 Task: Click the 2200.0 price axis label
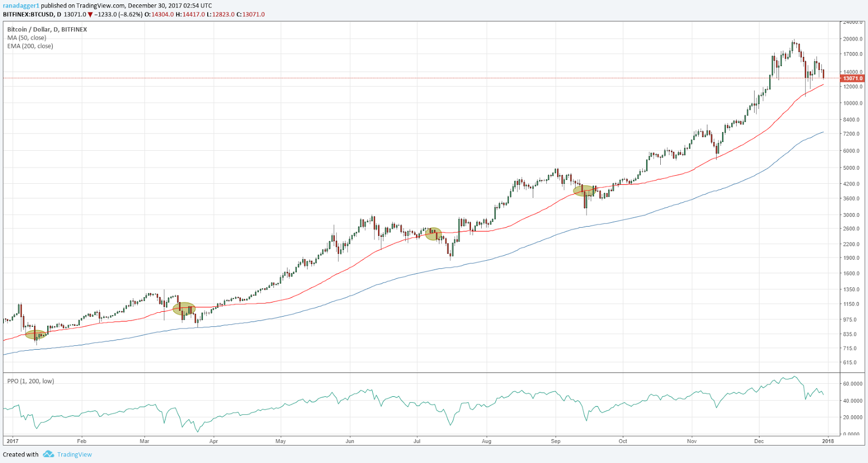coord(851,244)
